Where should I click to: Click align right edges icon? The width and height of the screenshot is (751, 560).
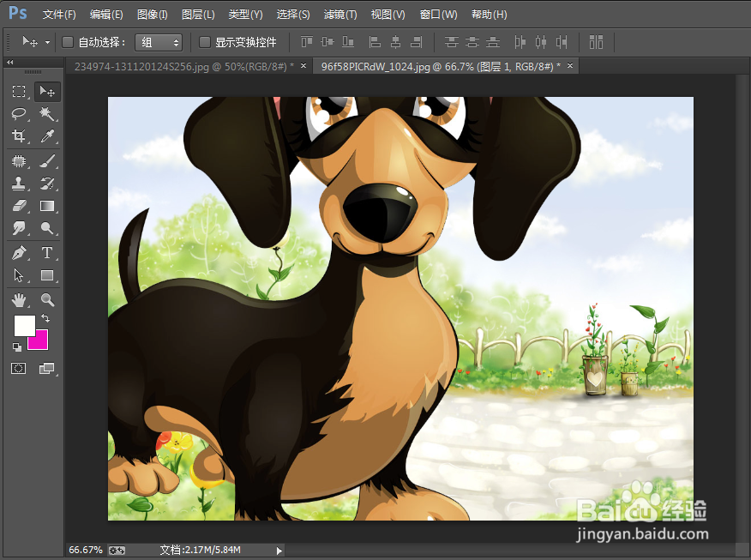point(416,42)
